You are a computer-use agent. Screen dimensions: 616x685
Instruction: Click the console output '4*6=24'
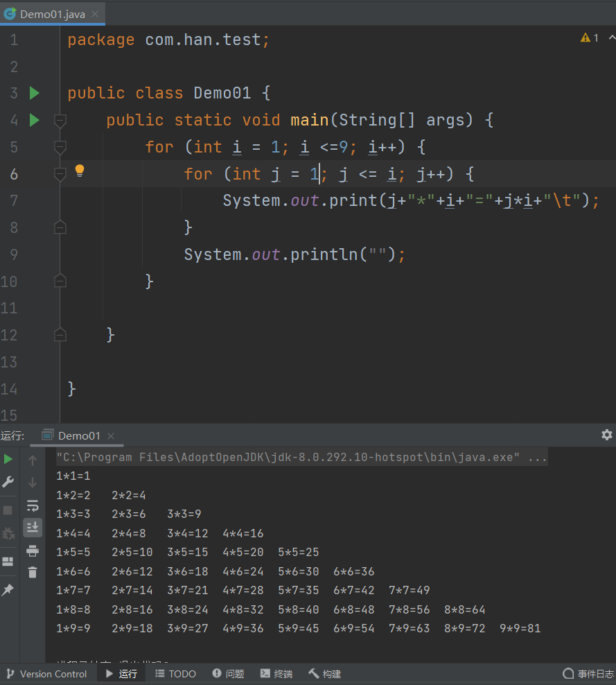coord(243,571)
